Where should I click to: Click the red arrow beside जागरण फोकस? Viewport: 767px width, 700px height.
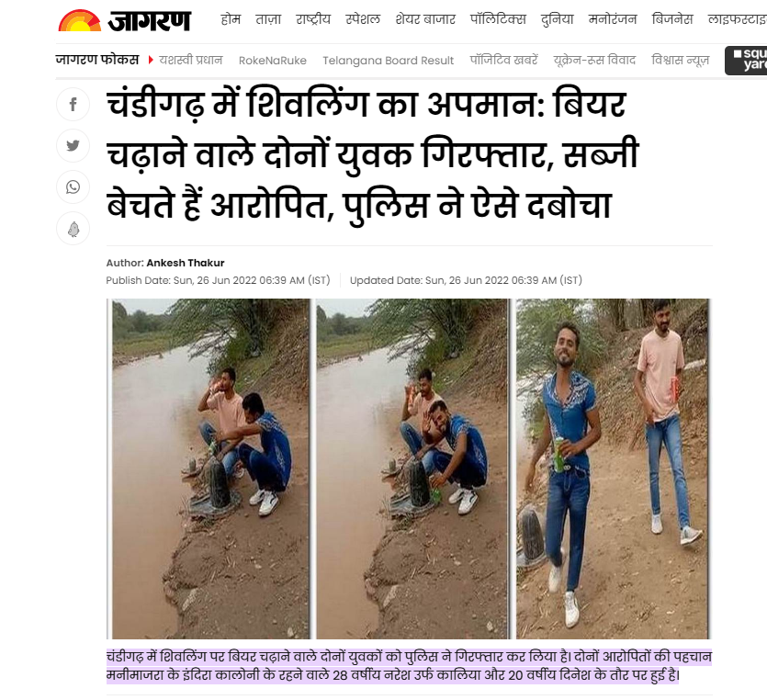pyautogui.click(x=151, y=60)
